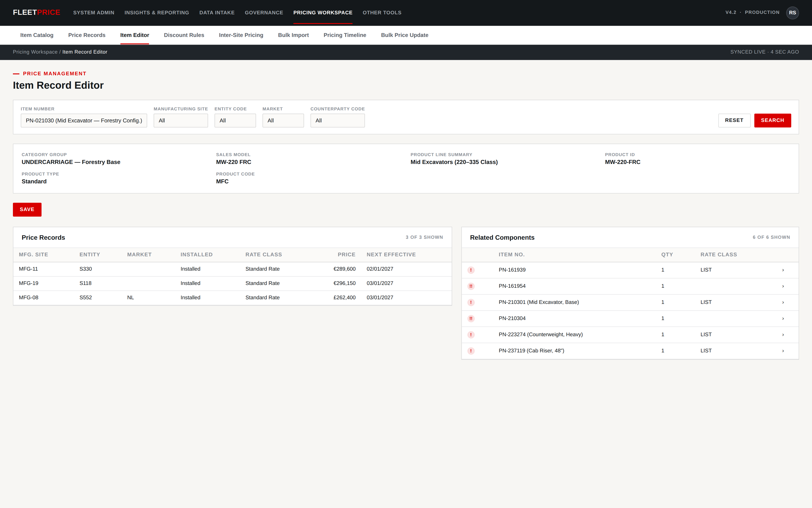Open the System Admin menu
Image resolution: width=812 pixels, height=508 pixels.
point(94,12)
